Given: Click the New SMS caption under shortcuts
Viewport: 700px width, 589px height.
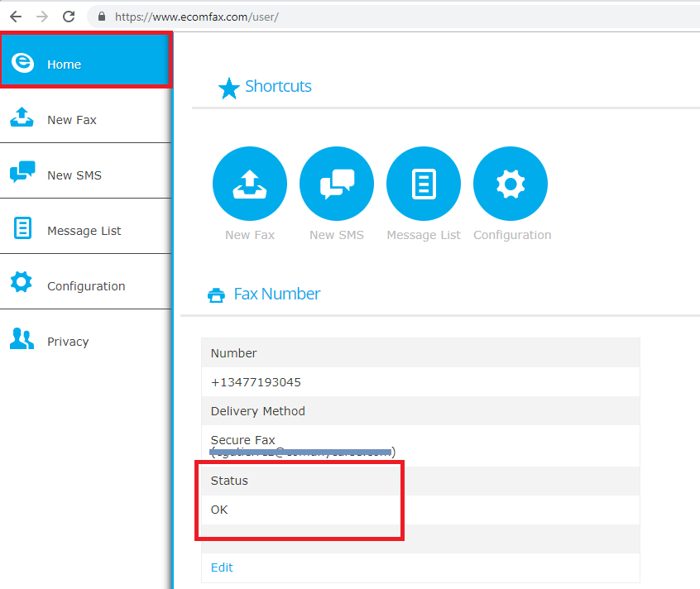Looking at the screenshot, I should pyautogui.click(x=337, y=235).
